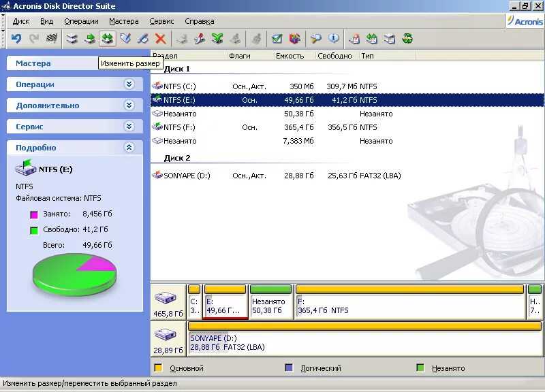Expand the Операции sidebar panel
Image resolution: width=545 pixels, height=392 pixels.
[75, 84]
